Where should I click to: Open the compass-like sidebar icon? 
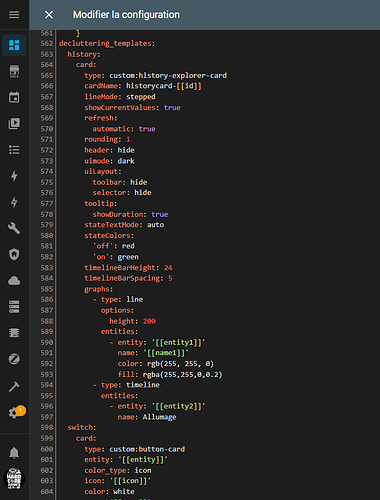tap(14, 359)
